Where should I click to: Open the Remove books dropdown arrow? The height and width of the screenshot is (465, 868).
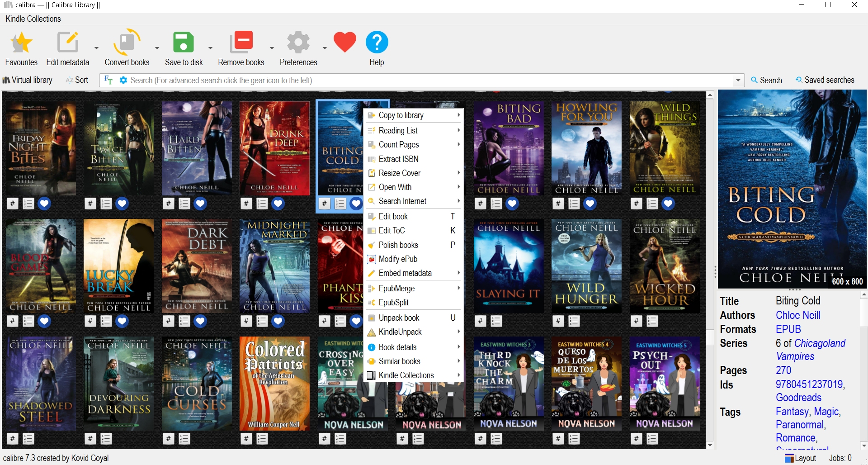pos(272,47)
